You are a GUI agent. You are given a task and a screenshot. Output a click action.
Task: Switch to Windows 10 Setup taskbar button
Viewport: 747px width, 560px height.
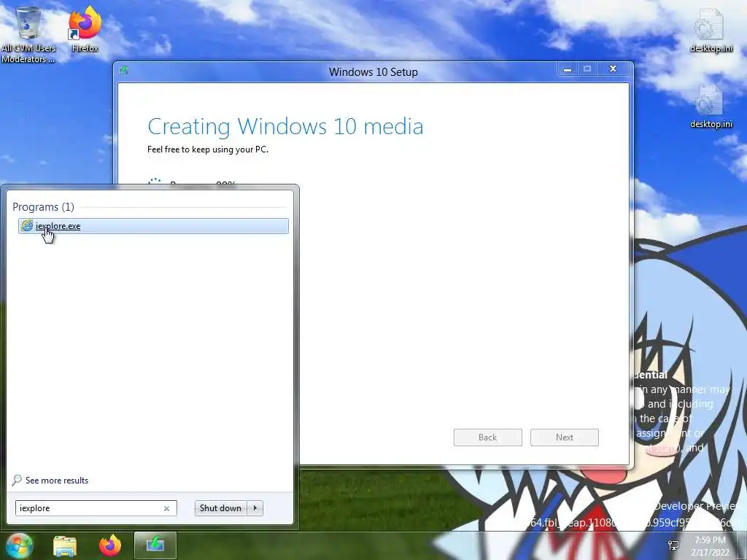[155, 545]
